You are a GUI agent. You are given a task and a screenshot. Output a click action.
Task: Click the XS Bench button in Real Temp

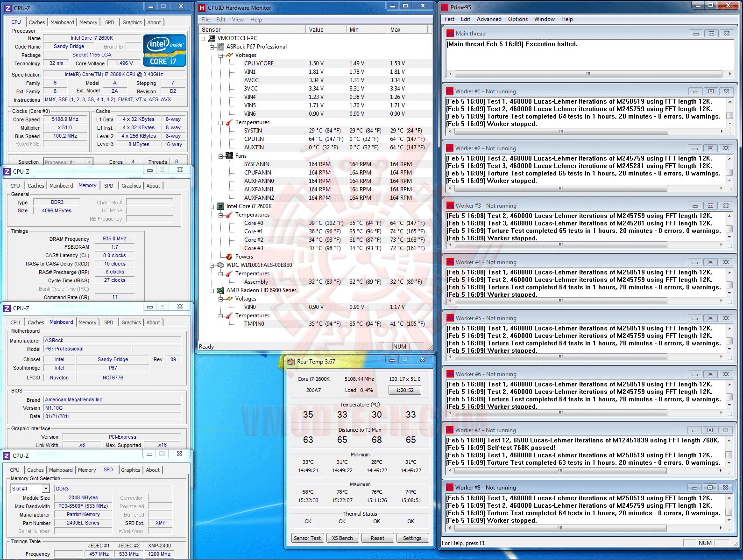tap(342, 538)
